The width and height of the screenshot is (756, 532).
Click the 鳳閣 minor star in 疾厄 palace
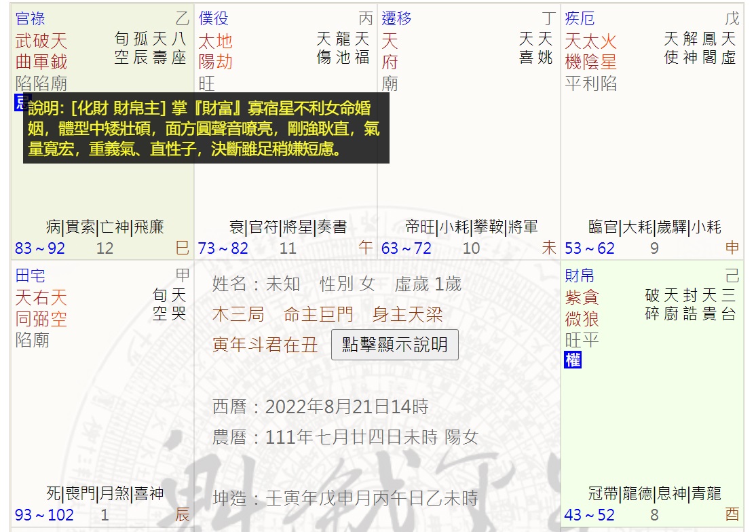(709, 47)
